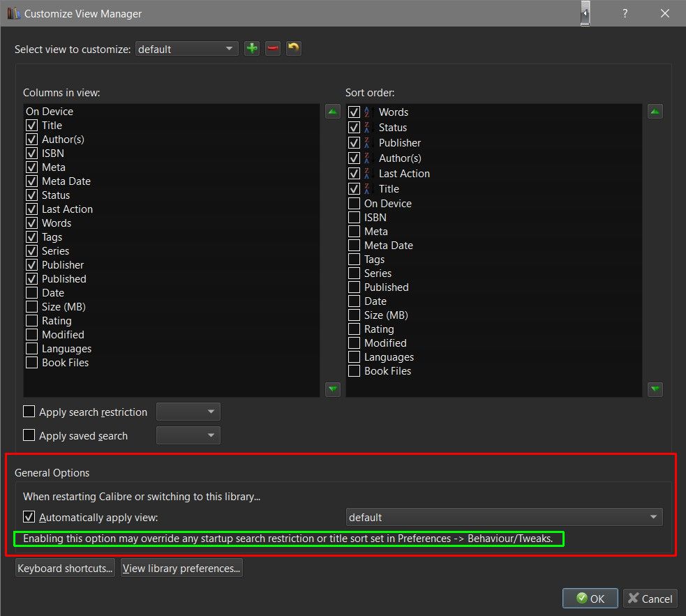Toggle sort direction icon for Status
Screen dimensions: 686x616
click(367, 127)
